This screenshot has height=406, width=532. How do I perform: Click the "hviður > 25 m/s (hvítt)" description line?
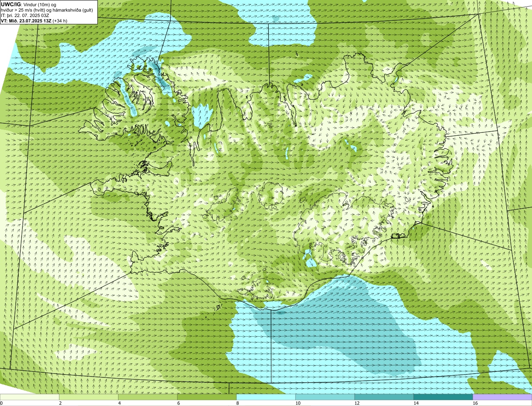click(x=47, y=10)
